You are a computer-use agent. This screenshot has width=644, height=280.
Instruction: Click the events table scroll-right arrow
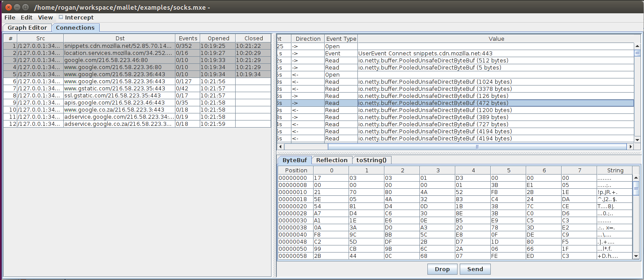pyautogui.click(x=630, y=147)
